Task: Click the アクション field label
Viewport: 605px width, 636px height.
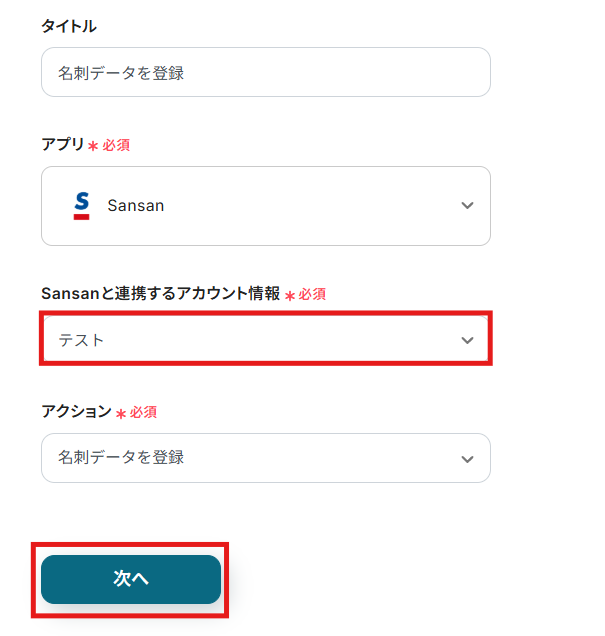Action: click(76, 412)
